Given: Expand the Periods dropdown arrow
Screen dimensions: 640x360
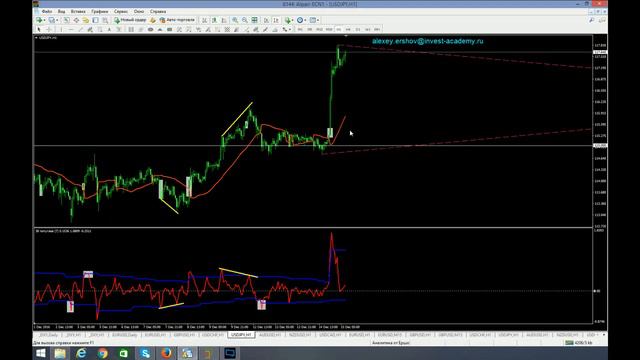Looking at the screenshot, I should coord(305,20).
